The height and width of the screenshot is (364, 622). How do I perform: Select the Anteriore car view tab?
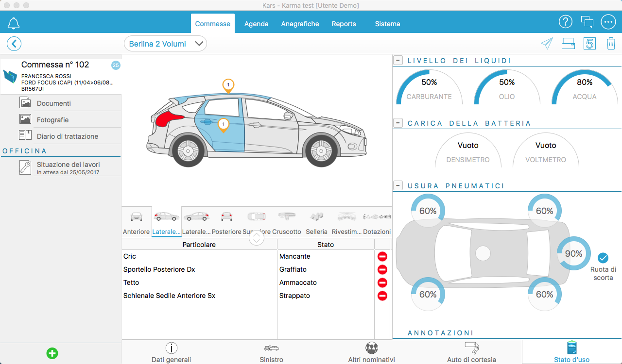[136, 221]
